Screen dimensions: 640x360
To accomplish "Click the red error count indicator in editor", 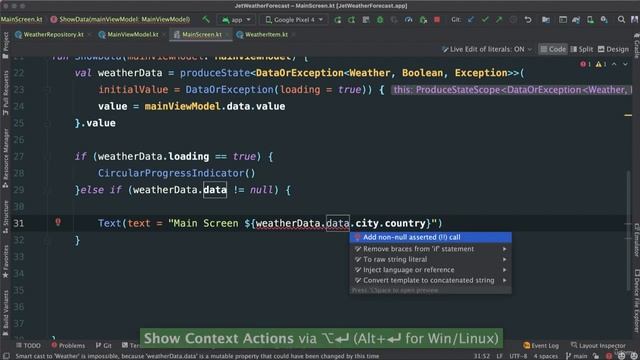I will pyautogui.click(x=585, y=64).
